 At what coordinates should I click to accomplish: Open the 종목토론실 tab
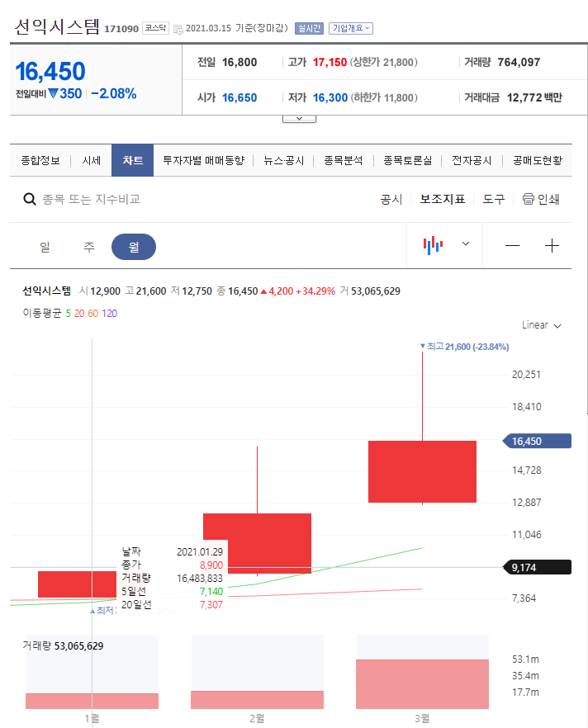click(x=407, y=161)
